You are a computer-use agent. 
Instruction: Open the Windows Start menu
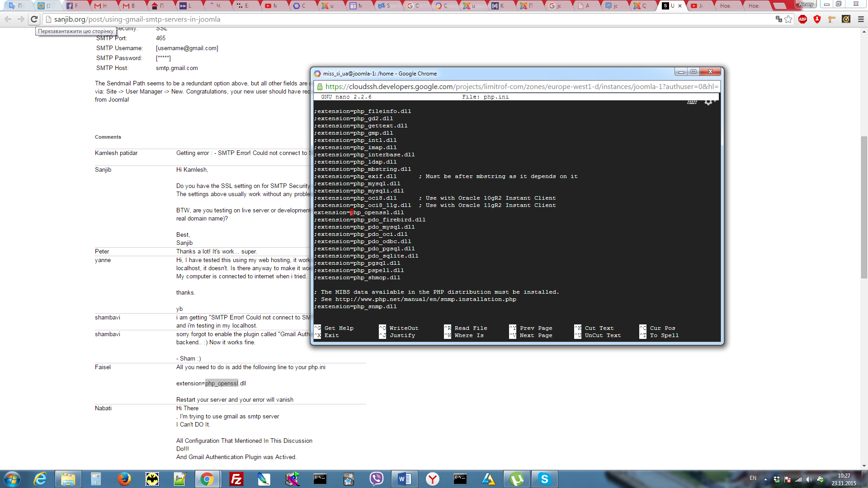[12, 479]
